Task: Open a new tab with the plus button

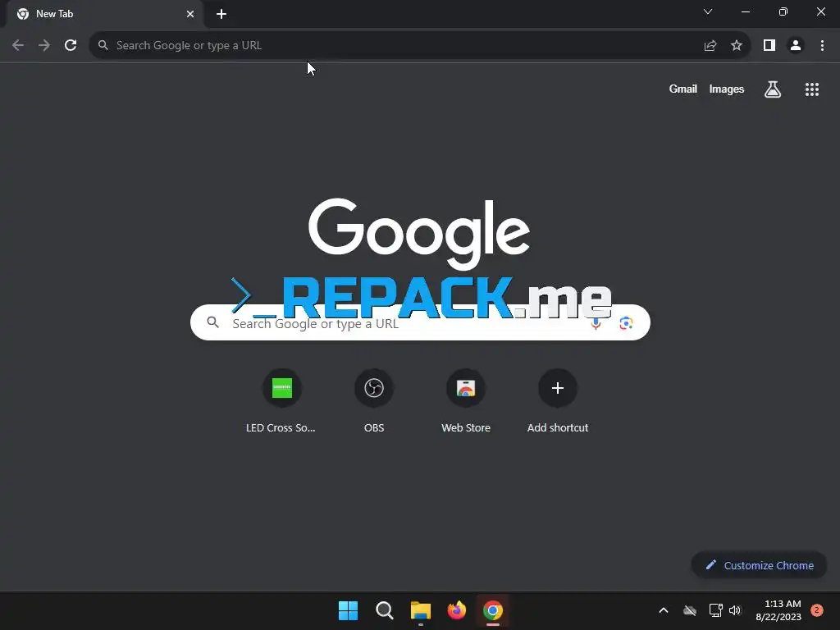Action: click(221, 14)
